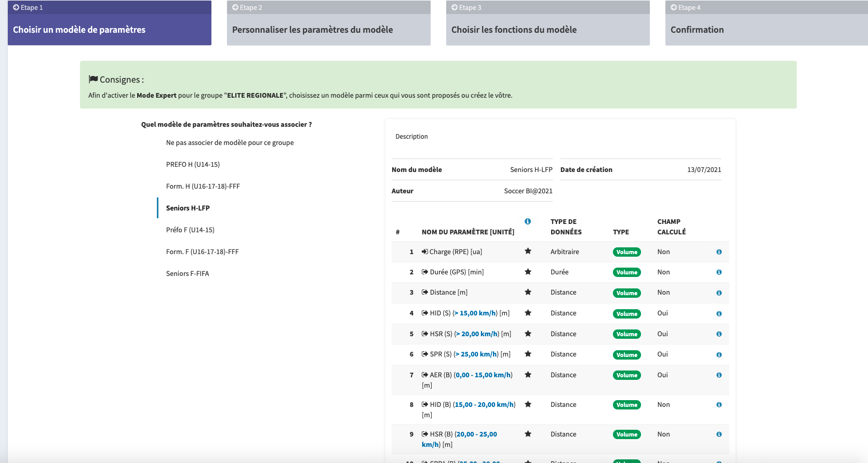Click the 'Arbitraire' data type cell
This screenshot has height=463, width=868.
565,252
